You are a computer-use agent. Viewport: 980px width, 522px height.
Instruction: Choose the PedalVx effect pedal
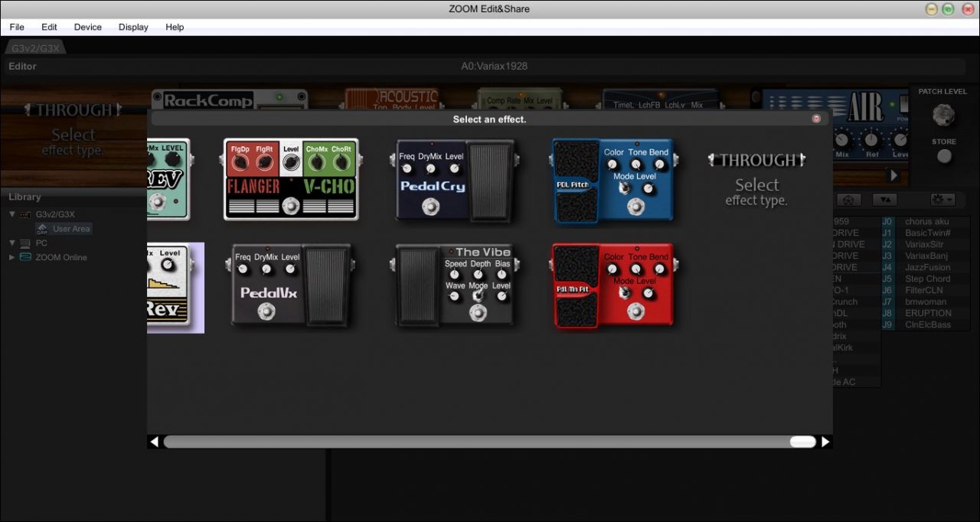tap(291, 285)
